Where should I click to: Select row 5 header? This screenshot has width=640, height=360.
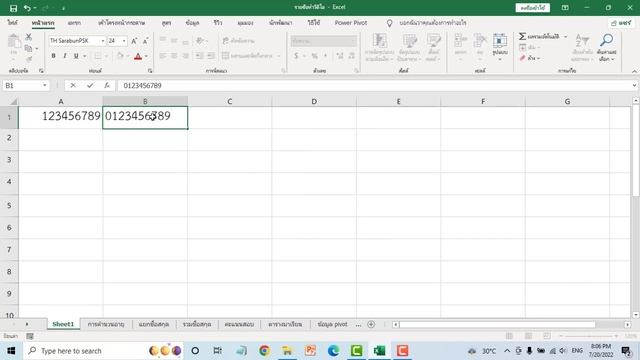pyautogui.click(x=9, y=205)
